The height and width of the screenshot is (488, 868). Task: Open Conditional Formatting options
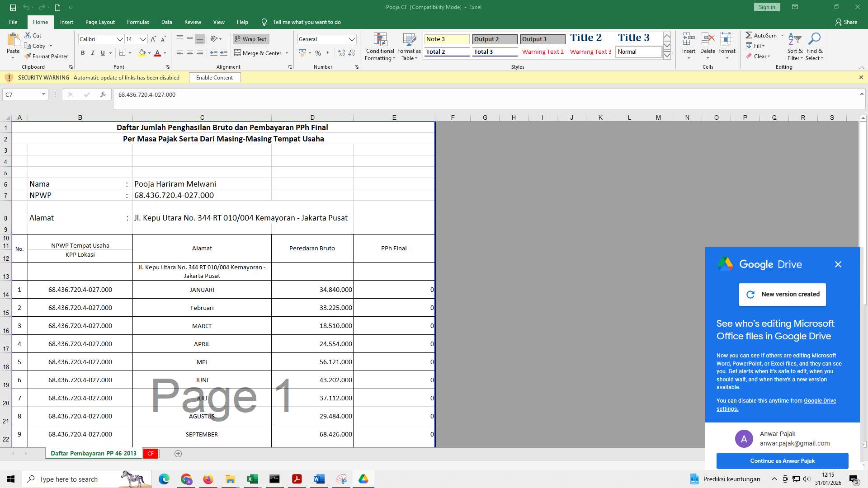(x=380, y=47)
